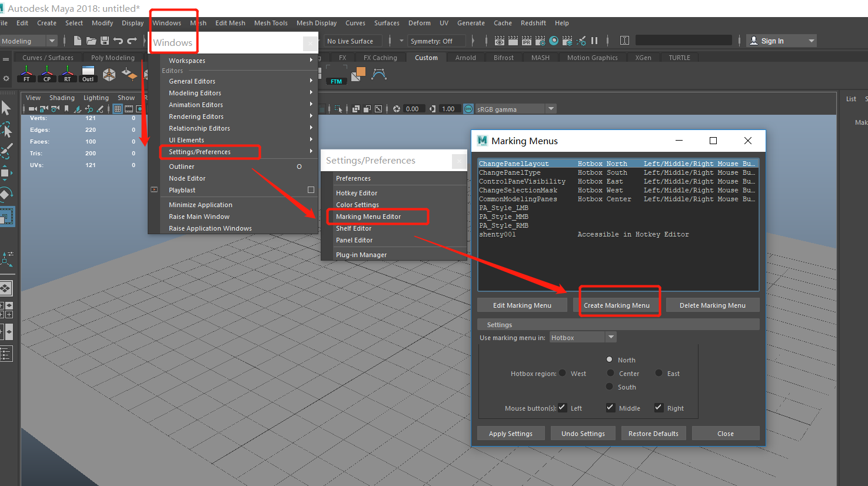Click the Undo arrow icon
This screenshot has height=486, width=868.
coord(118,41)
